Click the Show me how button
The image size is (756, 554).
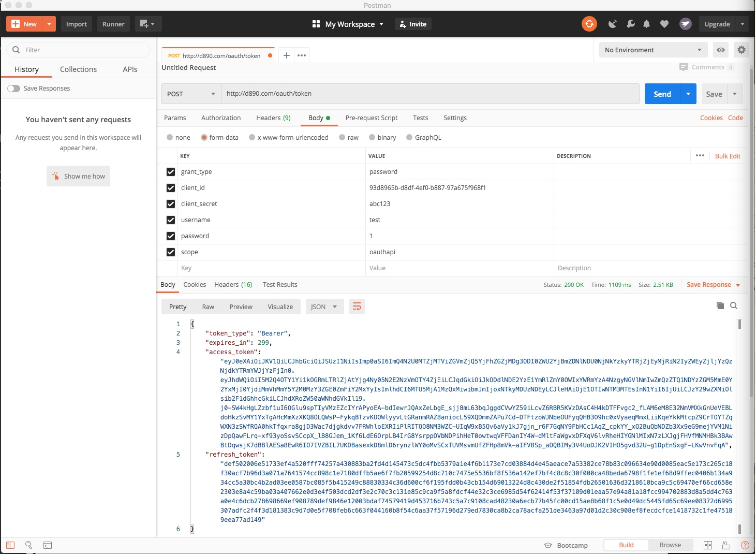tap(78, 176)
